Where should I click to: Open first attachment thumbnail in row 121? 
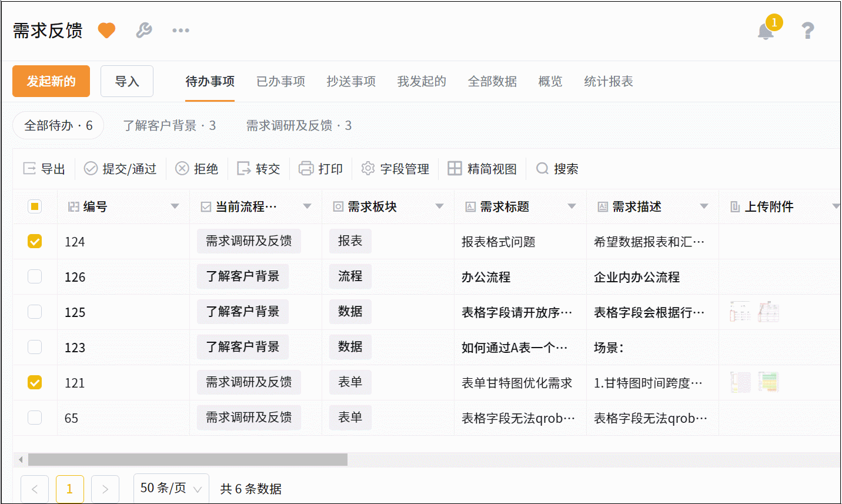(740, 382)
